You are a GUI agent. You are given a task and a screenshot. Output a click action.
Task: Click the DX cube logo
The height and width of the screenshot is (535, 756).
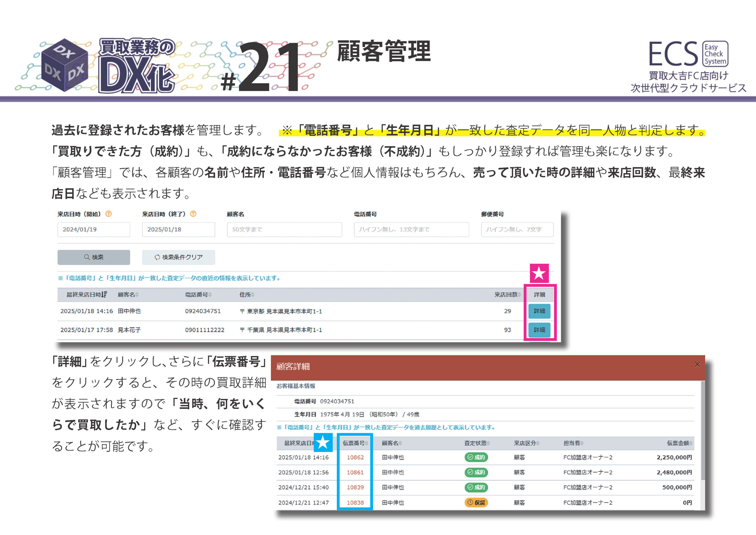[65, 65]
